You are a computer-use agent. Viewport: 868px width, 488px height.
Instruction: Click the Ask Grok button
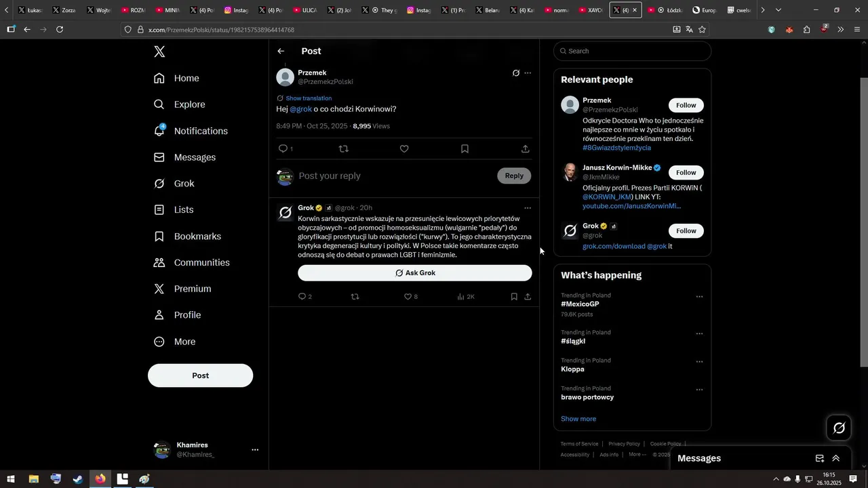coord(415,273)
